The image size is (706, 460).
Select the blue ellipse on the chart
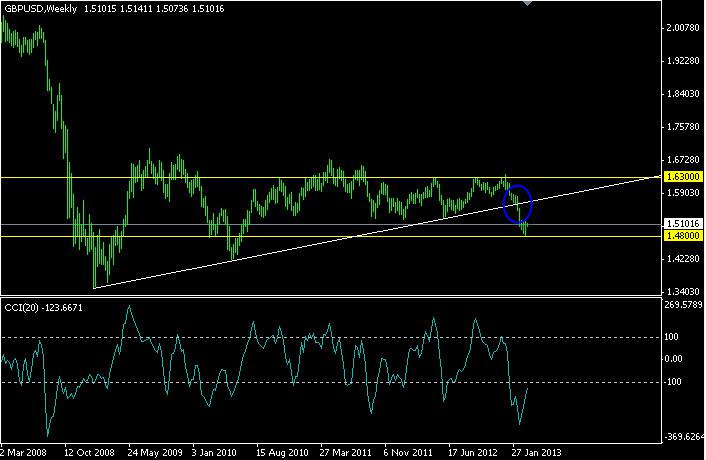click(x=518, y=204)
